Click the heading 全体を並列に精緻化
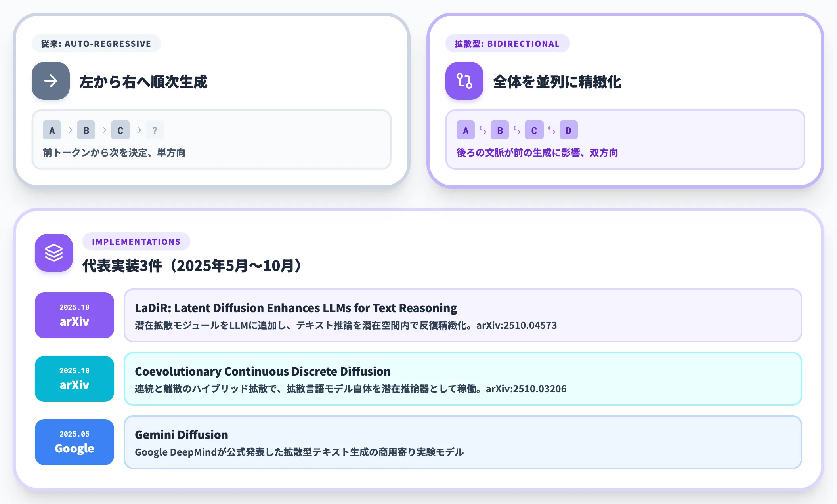The width and height of the screenshot is (837, 504). pyautogui.click(x=557, y=82)
